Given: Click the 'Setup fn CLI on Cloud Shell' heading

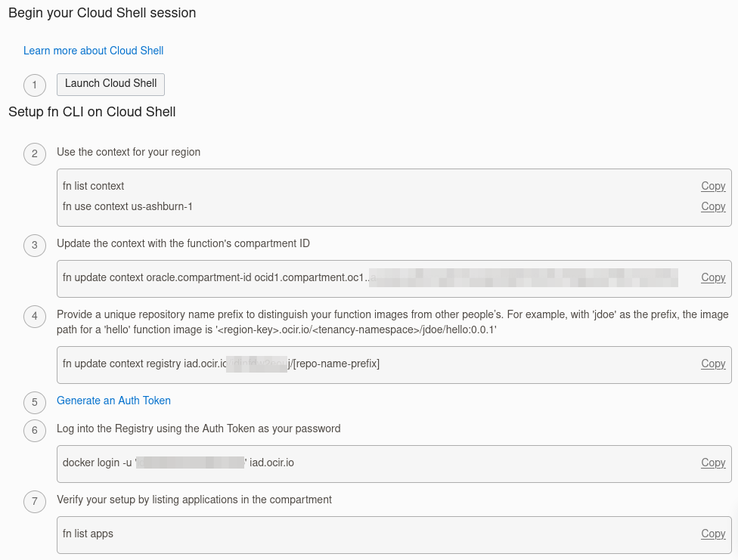Looking at the screenshot, I should [91, 112].
